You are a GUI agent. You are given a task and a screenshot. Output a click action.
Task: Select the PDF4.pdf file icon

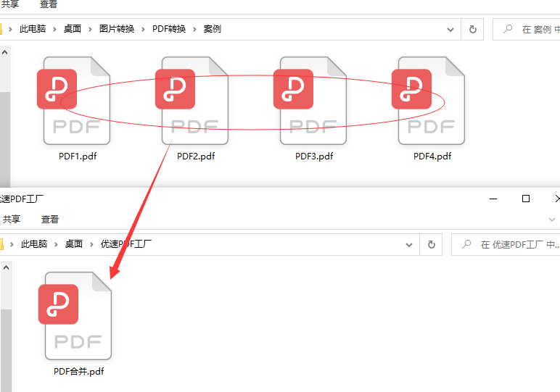[x=428, y=101]
